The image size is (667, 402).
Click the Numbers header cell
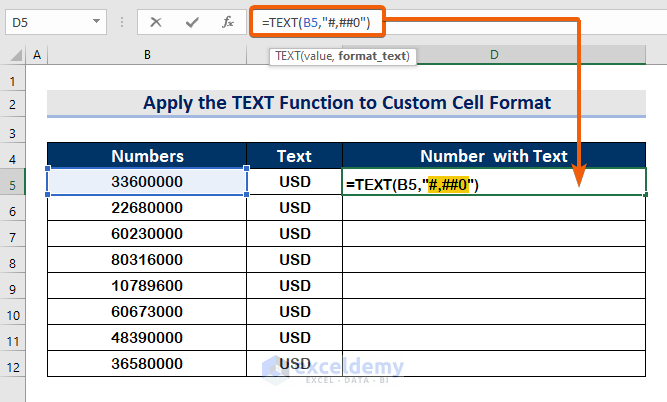pos(147,156)
